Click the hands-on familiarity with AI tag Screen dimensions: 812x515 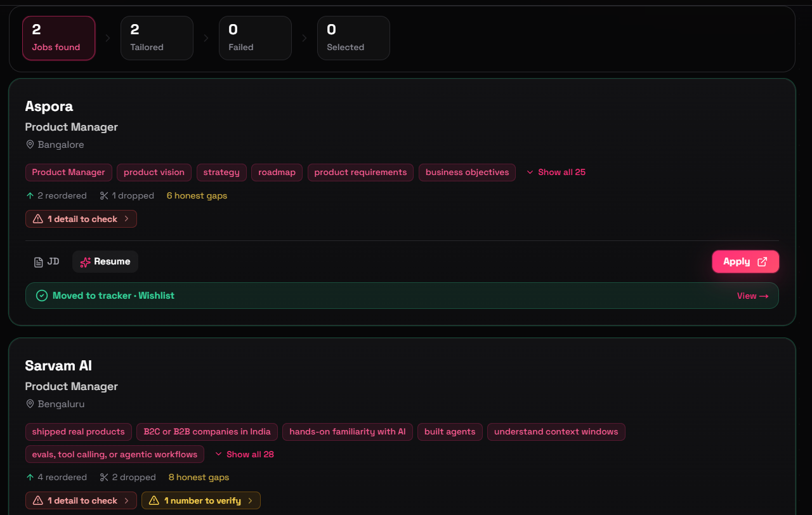pyautogui.click(x=348, y=431)
